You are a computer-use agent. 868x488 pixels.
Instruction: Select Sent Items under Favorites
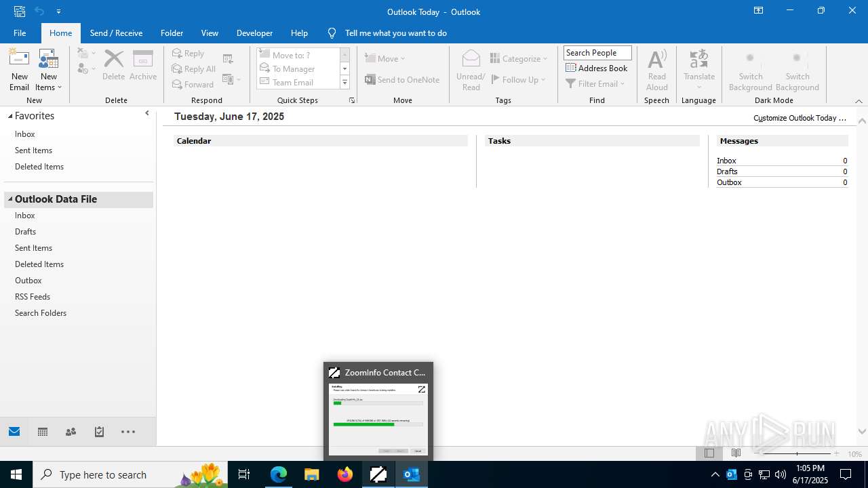pos(33,150)
